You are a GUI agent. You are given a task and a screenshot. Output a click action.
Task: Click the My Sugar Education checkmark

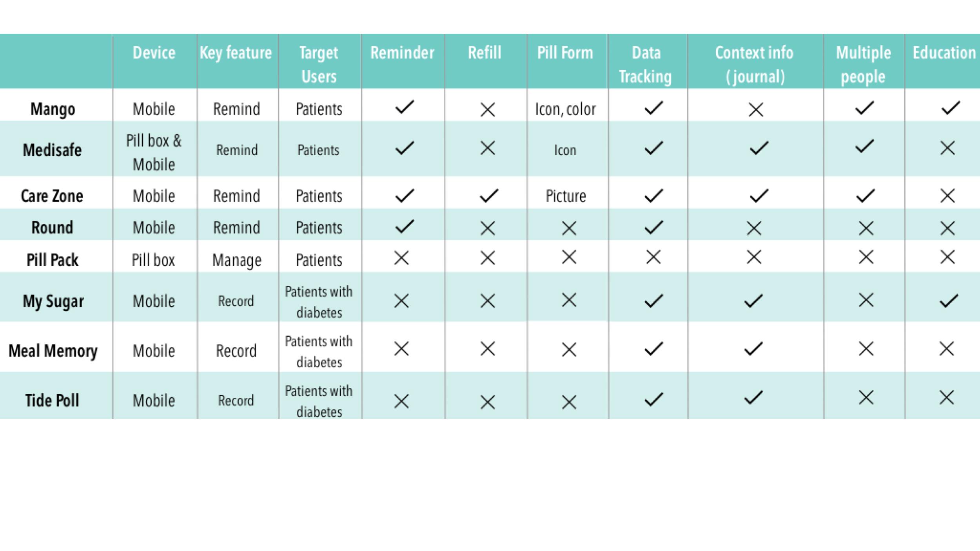coord(949,301)
